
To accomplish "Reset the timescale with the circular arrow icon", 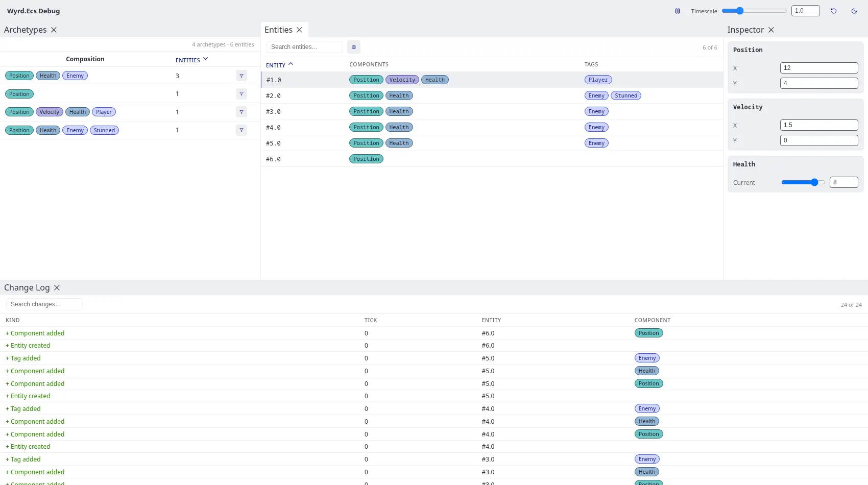I will point(834,11).
